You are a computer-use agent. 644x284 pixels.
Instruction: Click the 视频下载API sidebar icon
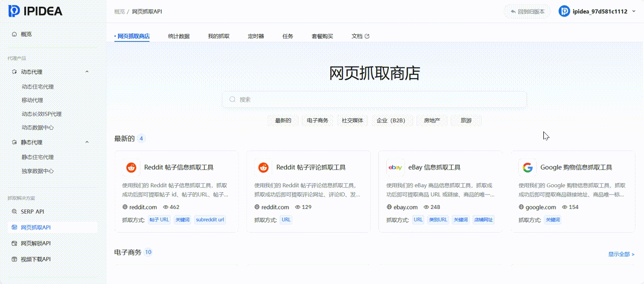click(14, 259)
